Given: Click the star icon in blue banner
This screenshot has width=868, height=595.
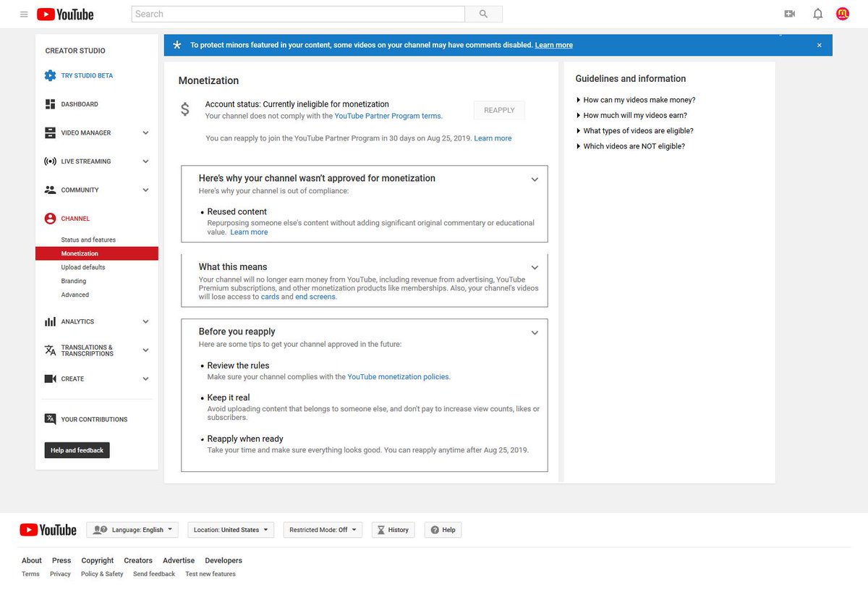Looking at the screenshot, I should click(x=177, y=45).
